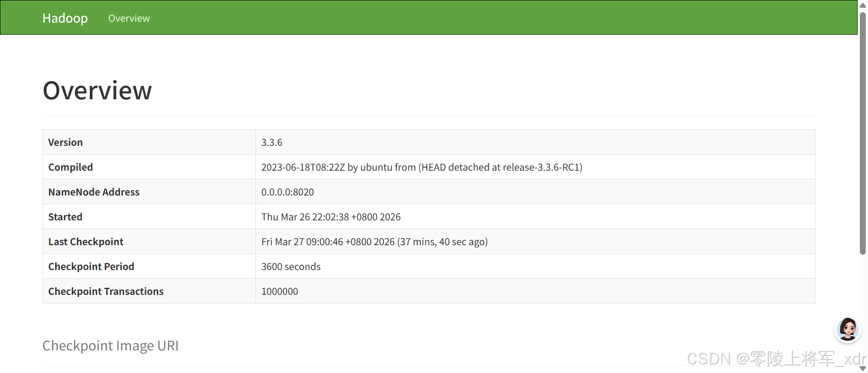Select the Checkpoint Transactions label
The height and width of the screenshot is (373, 868).
106,291
